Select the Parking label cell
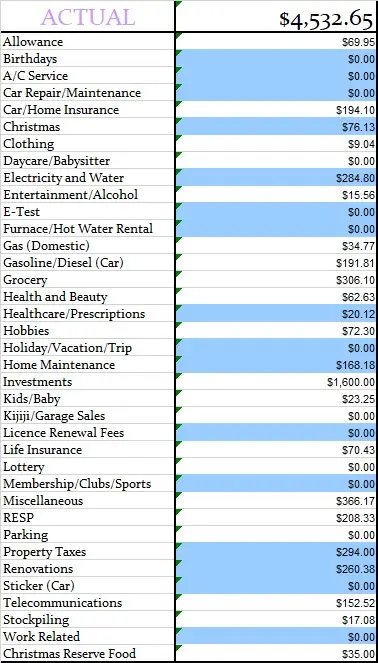Image resolution: width=378 pixels, height=663 pixels. [88, 534]
